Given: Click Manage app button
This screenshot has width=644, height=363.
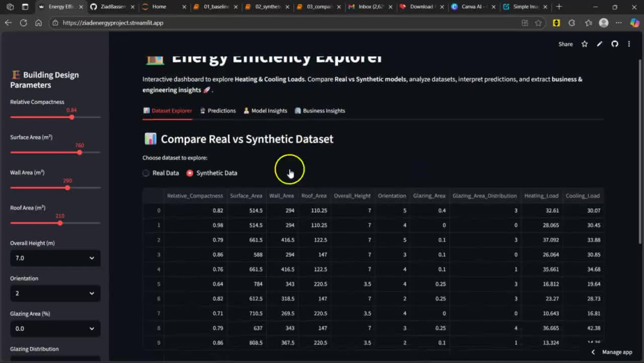Looking at the screenshot, I should pyautogui.click(x=617, y=352).
